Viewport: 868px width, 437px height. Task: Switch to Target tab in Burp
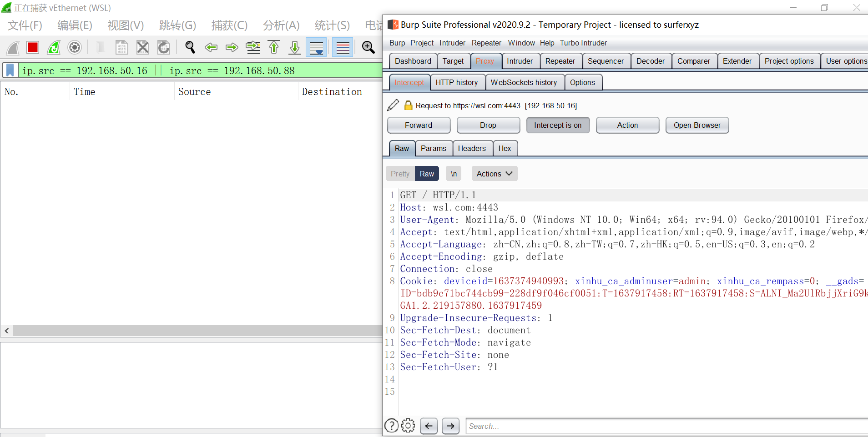453,61
